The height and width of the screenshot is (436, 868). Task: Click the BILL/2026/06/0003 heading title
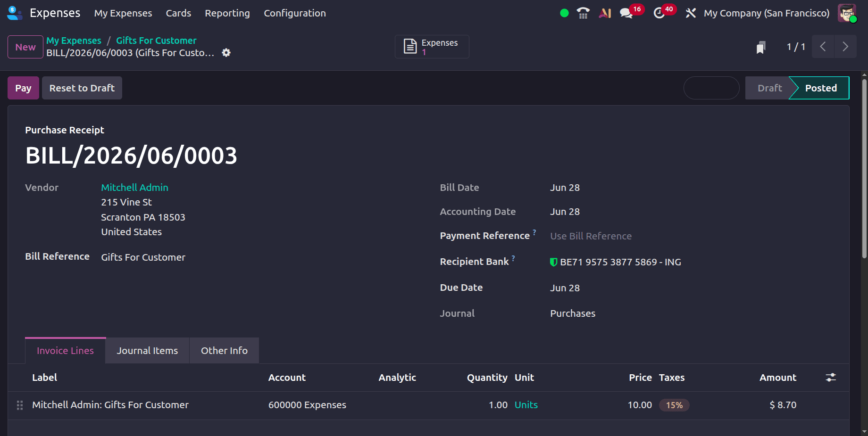(131, 156)
